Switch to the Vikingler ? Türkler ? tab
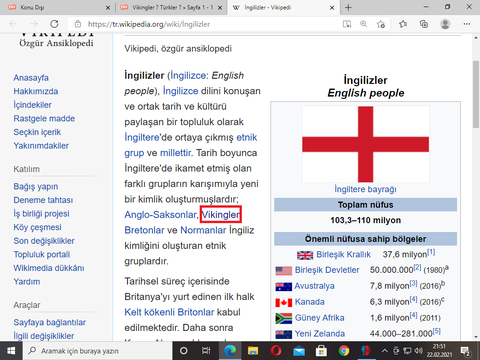This screenshot has height=360, width=480. tap(171, 7)
